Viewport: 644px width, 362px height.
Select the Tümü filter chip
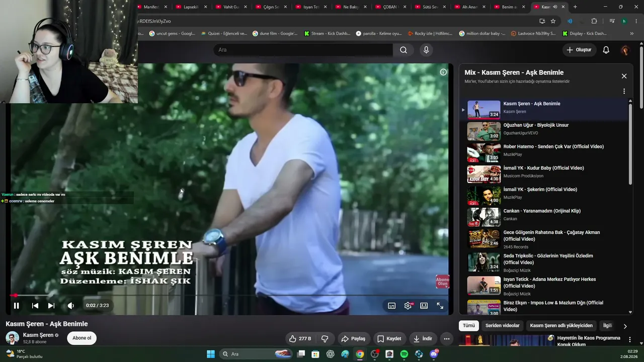click(x=469, y=326)
